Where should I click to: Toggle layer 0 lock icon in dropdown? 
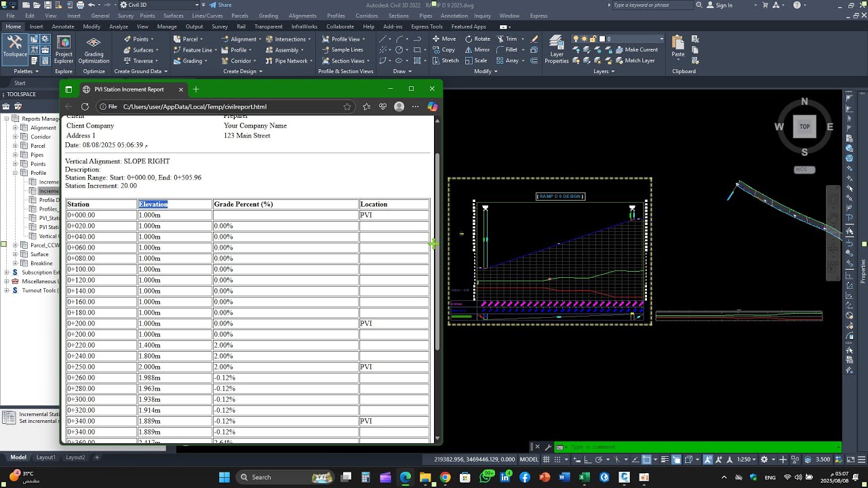tap(592, 39)
